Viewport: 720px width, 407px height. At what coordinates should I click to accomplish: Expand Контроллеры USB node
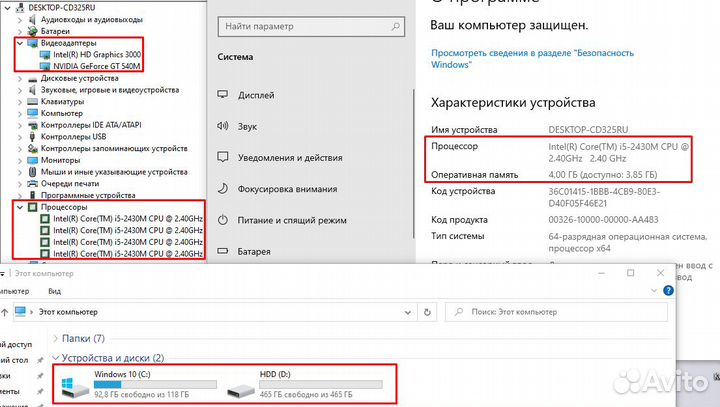(x=20, y=137)
